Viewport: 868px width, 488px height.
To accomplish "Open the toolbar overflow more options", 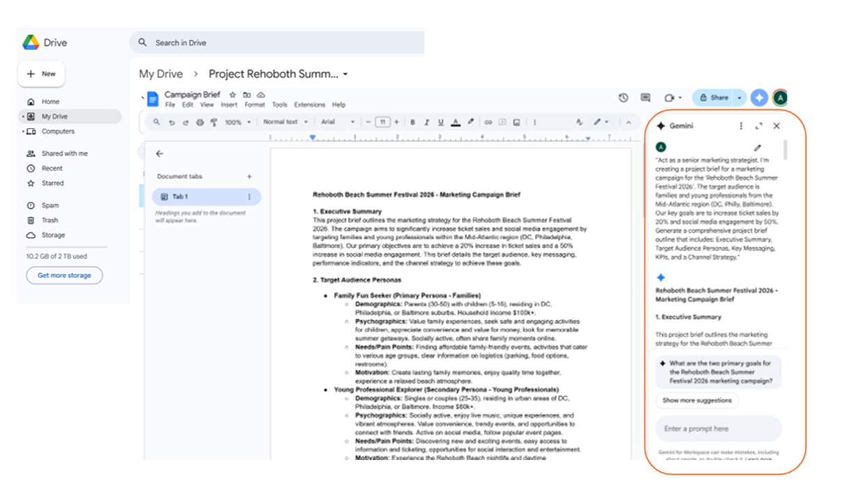I will pos(535,122).
